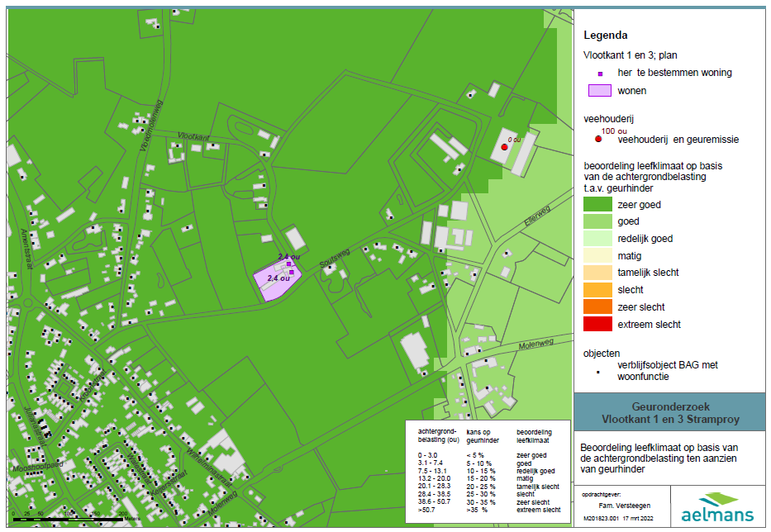771x532 pixels.
Task: Click the 'veehouderij en geuremissie' legend label
Action: (x=678, y=140)
